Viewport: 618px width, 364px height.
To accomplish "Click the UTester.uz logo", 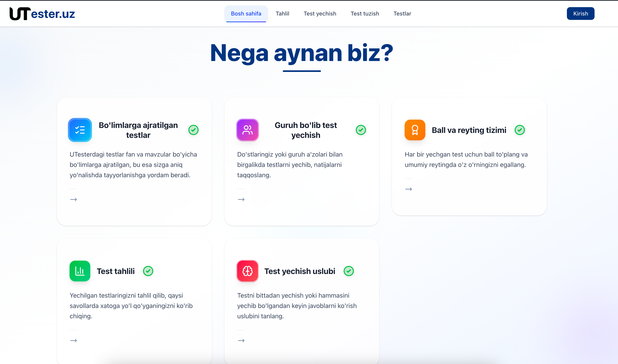I will coord(42,14).
